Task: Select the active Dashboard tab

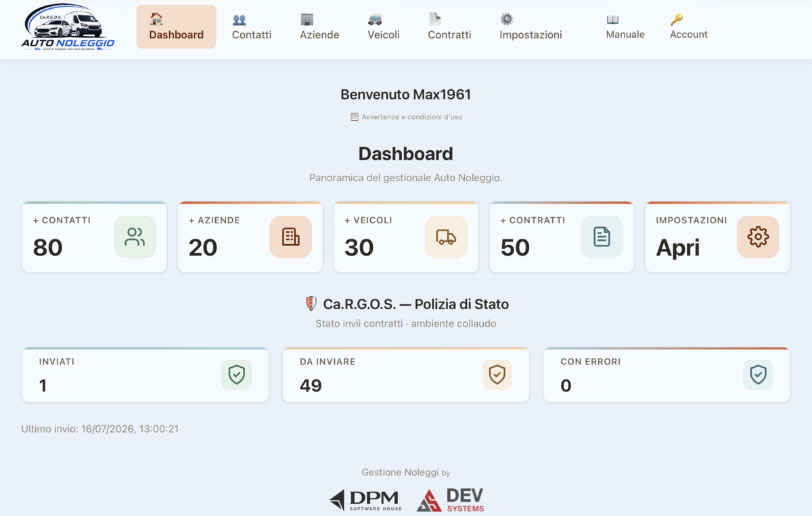Action: (x=176, y=27)
